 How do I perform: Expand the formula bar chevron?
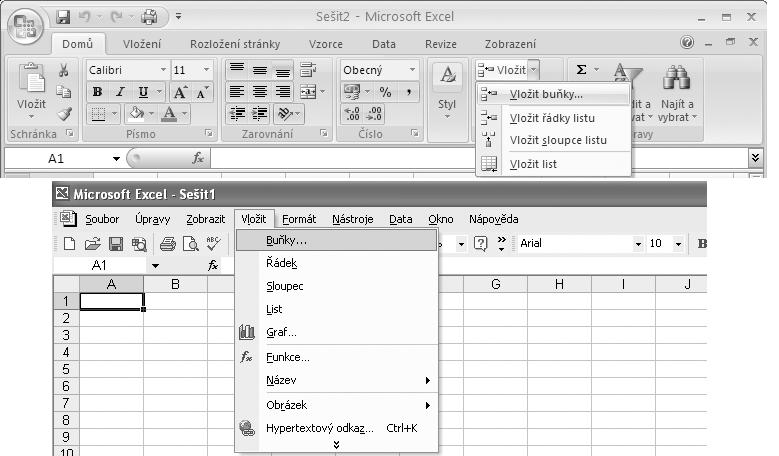pyautogui.click(x=755, y=158)
